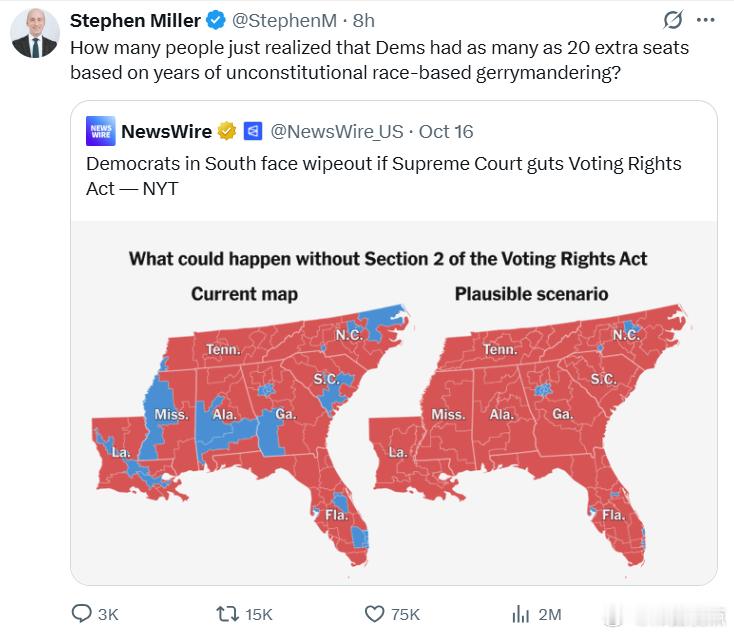View post analytics bar chart icon

(x=520, y=613)
